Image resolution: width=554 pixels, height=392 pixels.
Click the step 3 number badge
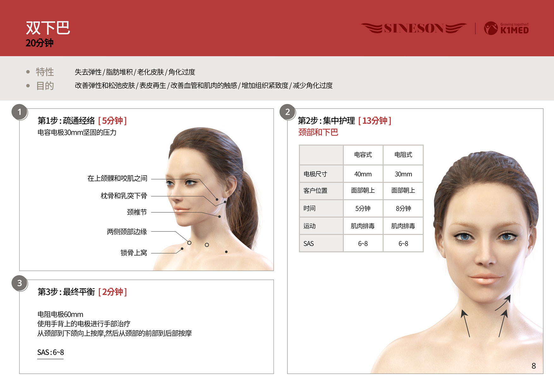click(20, 283)
